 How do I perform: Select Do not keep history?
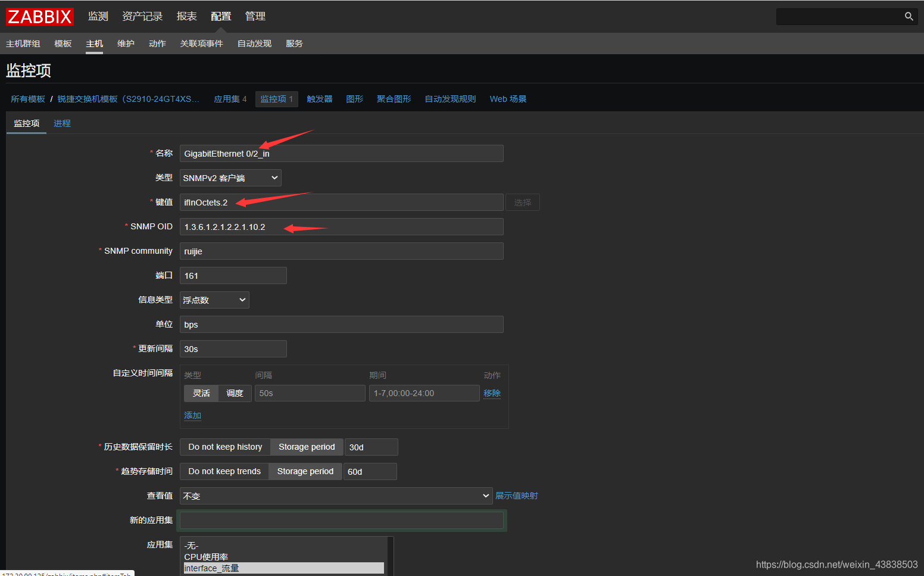point(225,447)
